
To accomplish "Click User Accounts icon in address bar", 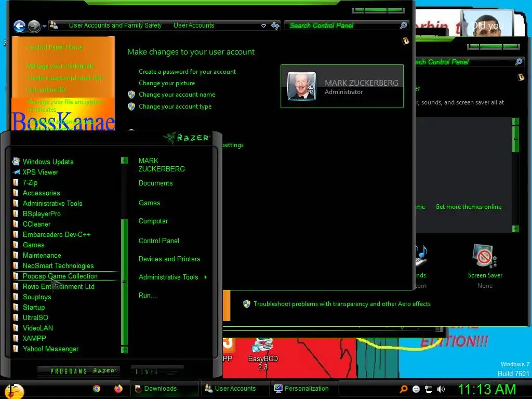I will pos(54,25).
